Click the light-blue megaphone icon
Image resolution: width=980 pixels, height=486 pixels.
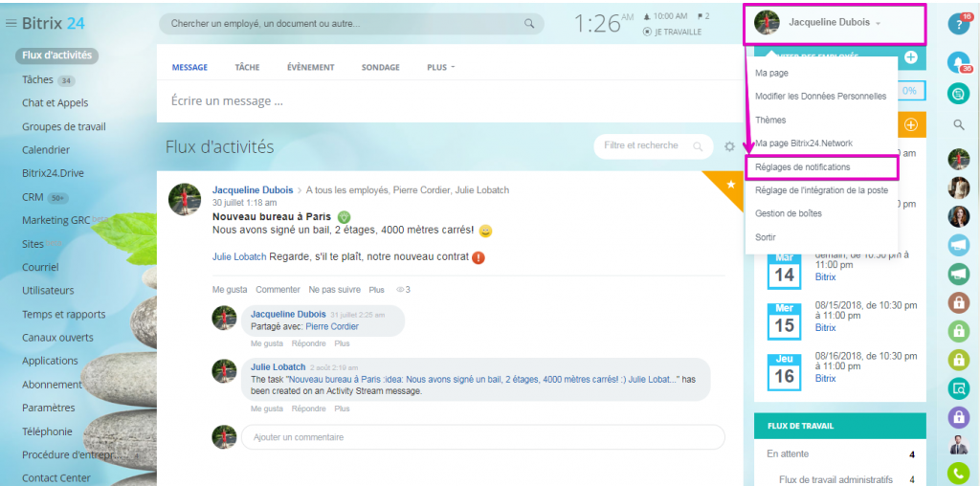[x=958, y=245]
